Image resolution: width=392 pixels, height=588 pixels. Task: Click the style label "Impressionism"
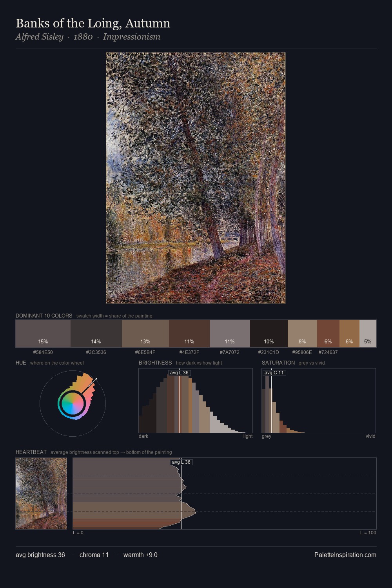pyautogui.click(x=132, y=37)
